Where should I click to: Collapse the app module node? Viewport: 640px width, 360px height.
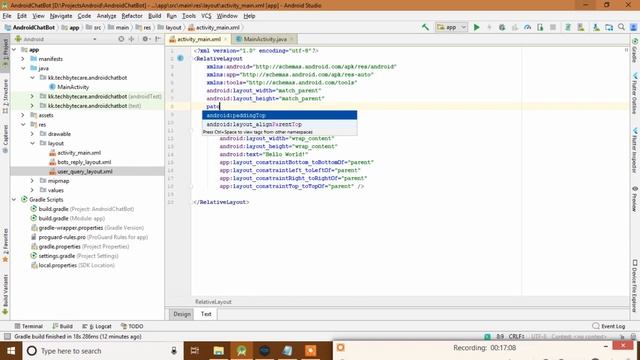click(x=14, y=49)
